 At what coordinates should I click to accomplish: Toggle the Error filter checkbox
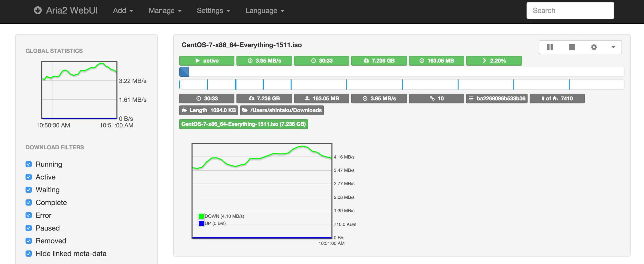(29, 215)
